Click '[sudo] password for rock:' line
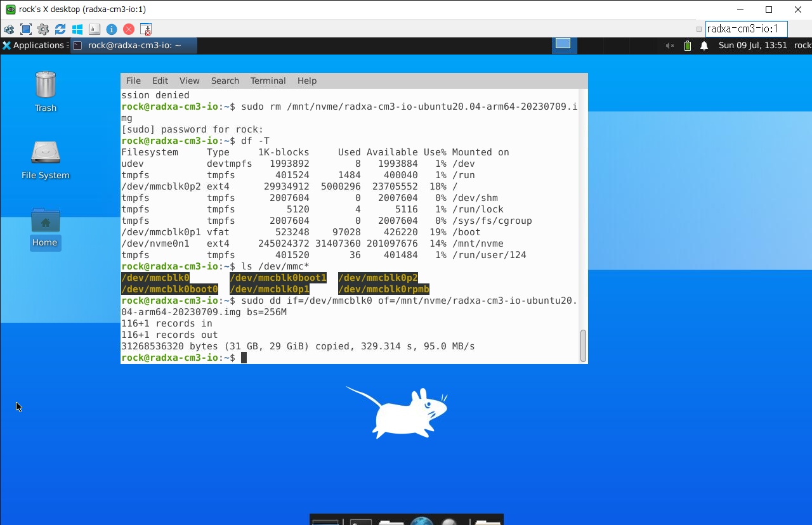This screenshot has width=812, height=525. (192, 129)
